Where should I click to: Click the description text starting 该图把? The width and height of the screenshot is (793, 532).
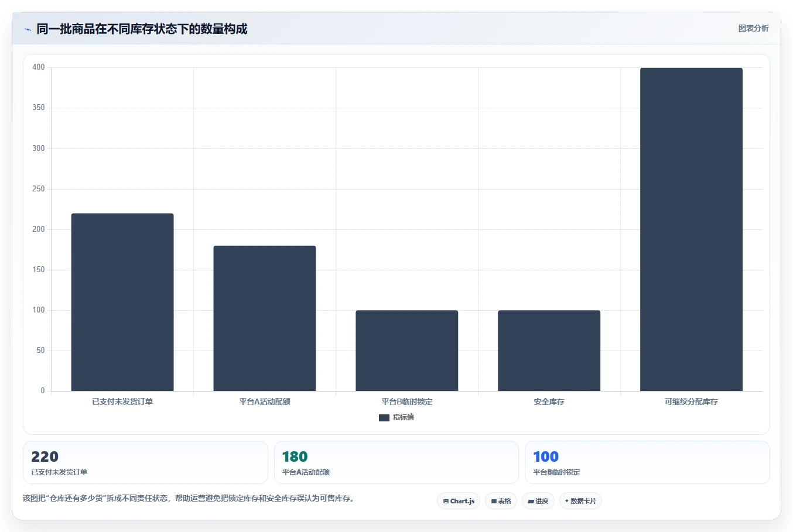[189, 499]
